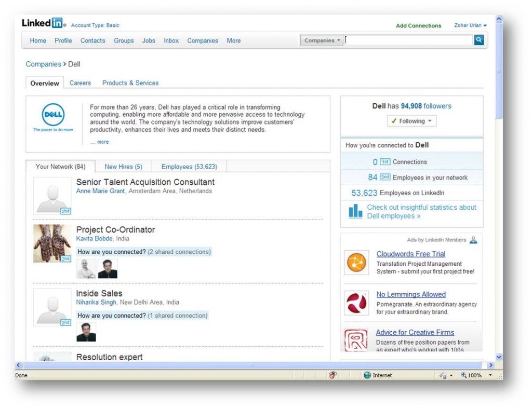Open Inbox menu item
The width and height of the screenshot is (532, 409).
coord(171,40)
